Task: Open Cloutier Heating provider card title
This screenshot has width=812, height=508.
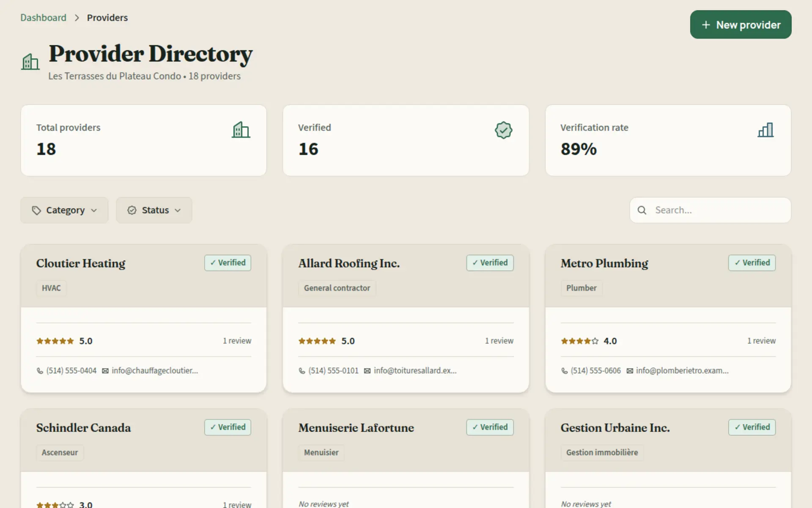Action: point(81,263)
